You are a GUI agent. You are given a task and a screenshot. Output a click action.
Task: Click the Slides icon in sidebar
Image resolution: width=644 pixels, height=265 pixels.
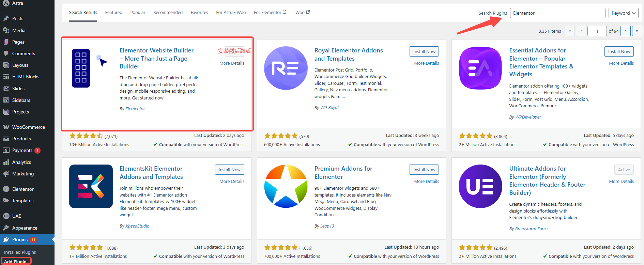pos(6,89)
